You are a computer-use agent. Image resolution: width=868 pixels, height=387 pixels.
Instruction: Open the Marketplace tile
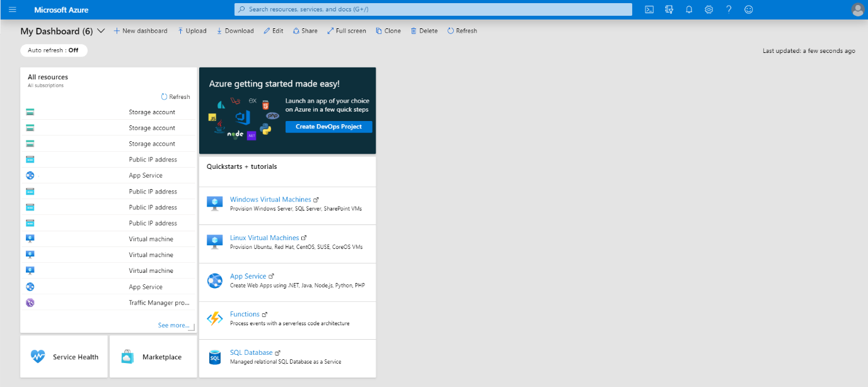point(153,357)
